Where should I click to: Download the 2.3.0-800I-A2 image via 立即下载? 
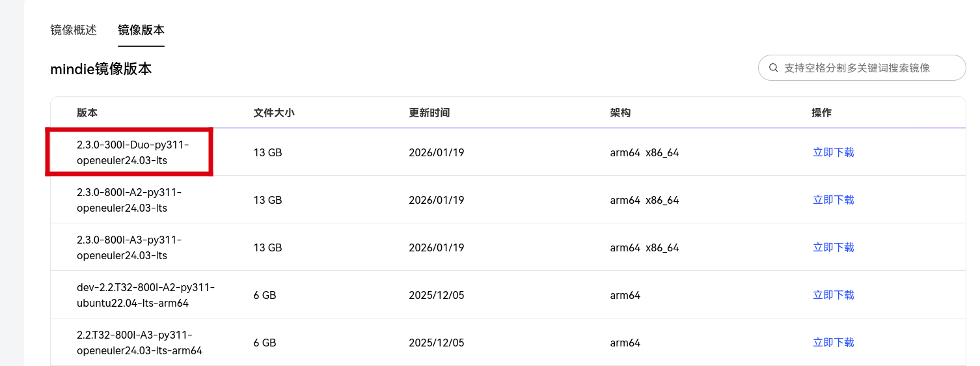click(x=833, y=200)
